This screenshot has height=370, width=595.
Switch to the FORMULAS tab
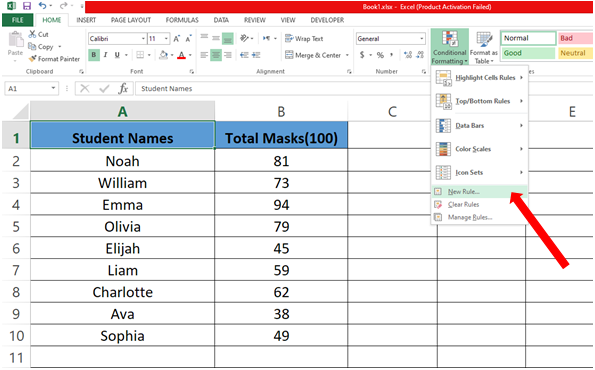(x=182, y=20)
